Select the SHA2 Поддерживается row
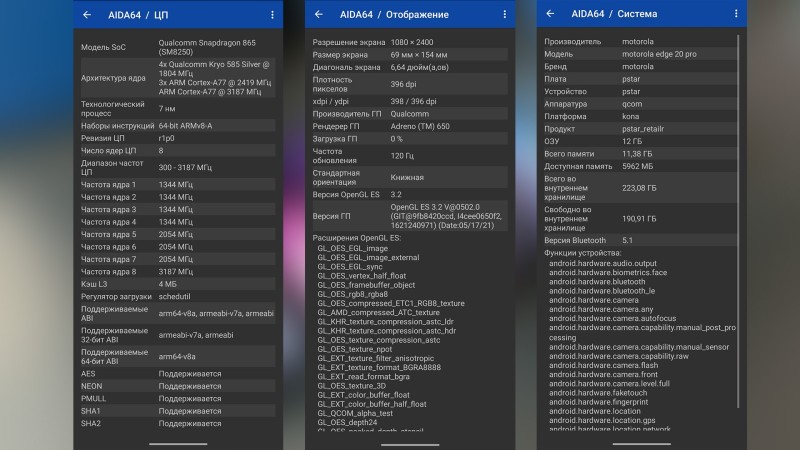 point(178,423)
